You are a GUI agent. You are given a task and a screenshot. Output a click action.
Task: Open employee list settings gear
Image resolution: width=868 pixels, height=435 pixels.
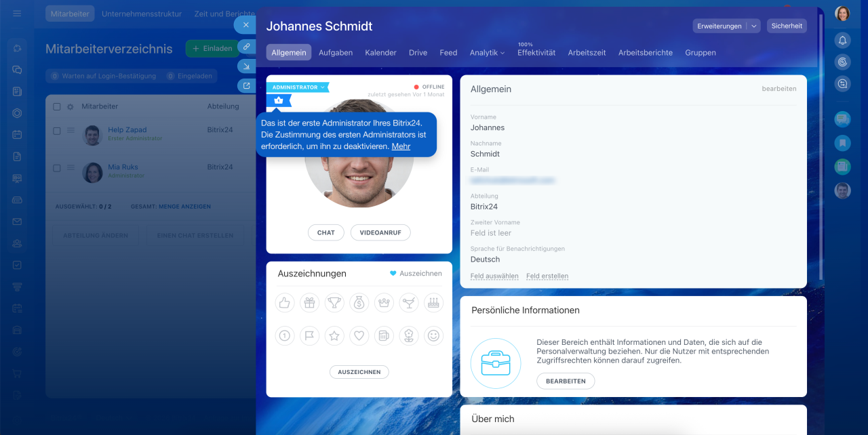[70, 107]
